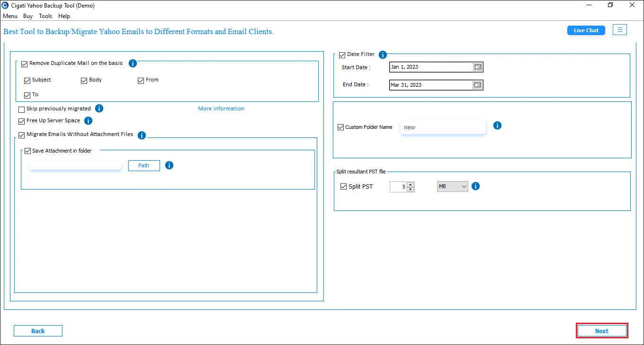Increase Split PST size with up arrow
644x345 pixels.
(x=411, y=184)
